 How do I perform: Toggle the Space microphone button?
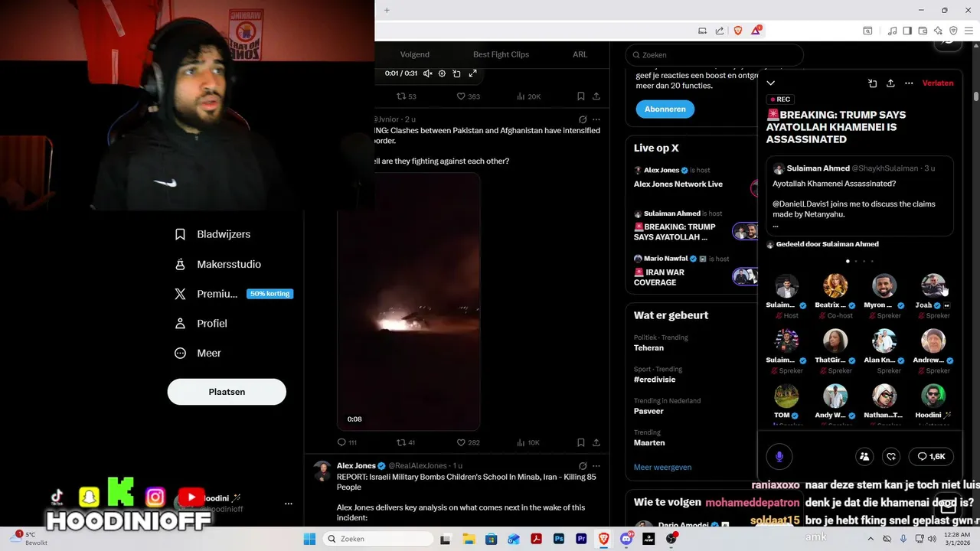(x=779, y=457)
